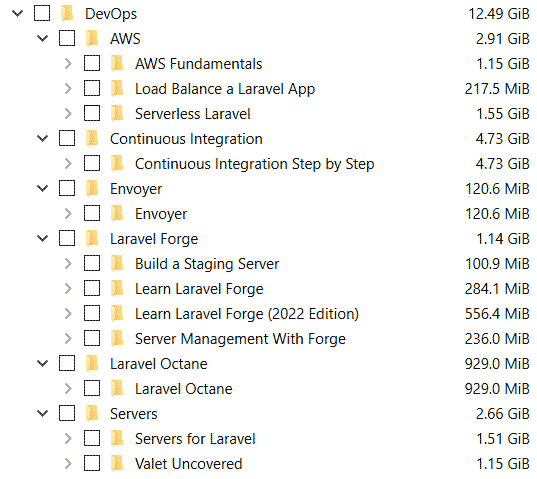Tick the Server Management With Forge checkbox
The height and width of the screenshot is (479, 537).
click(92, 338)
